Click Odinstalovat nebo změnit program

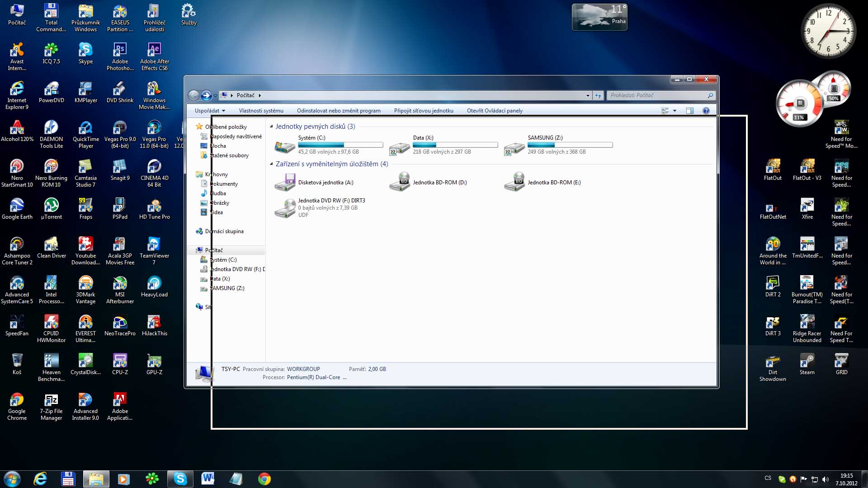(x=339, y=111)
